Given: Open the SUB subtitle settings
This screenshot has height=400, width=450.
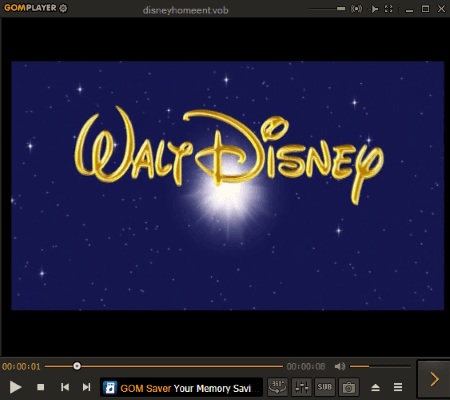Looking at the screenshot, I should click(325, 387).
